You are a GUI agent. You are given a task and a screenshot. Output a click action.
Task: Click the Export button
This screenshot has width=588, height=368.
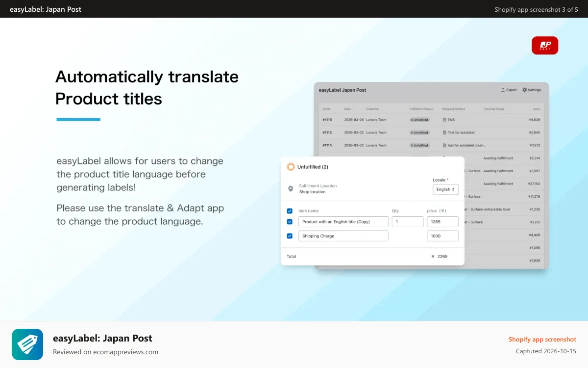[x=509, y=90]
